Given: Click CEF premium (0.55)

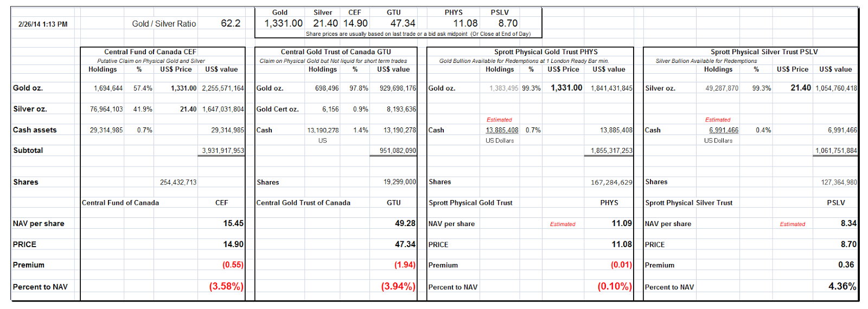Looking at the screenshot, I should pyautogui.click(x=233, y=265).
